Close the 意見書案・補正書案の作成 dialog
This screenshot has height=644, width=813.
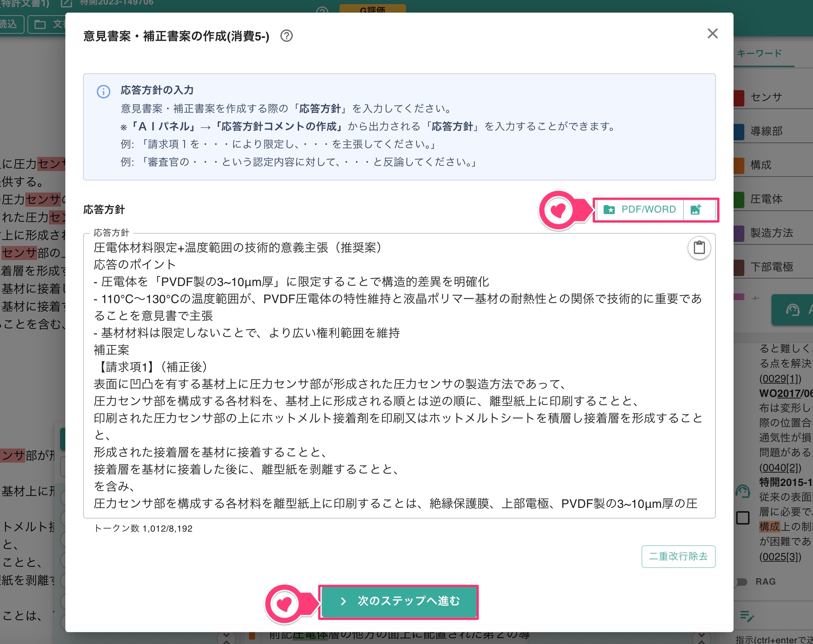[712, 33]
